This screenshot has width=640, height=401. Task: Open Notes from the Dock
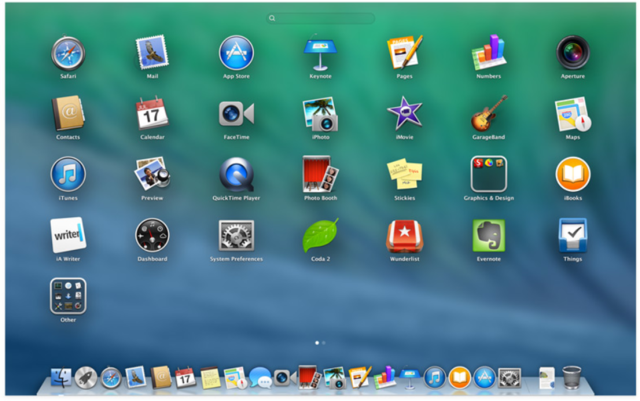pos(211,378)
